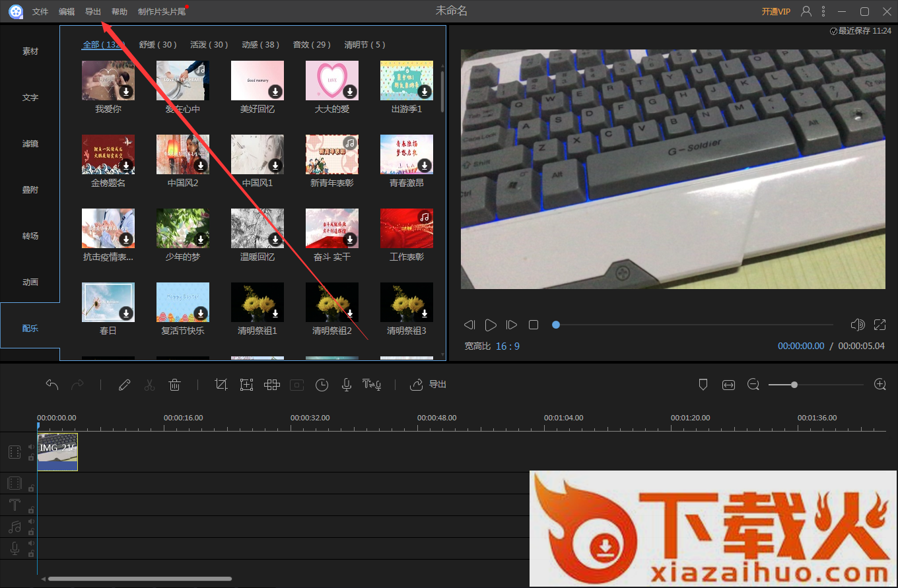Image resolution: width=898 pixels, height=588 pixels.
Task: Click the undo arrow in the timeline toolbar
Action: click(x=52, y=385)
